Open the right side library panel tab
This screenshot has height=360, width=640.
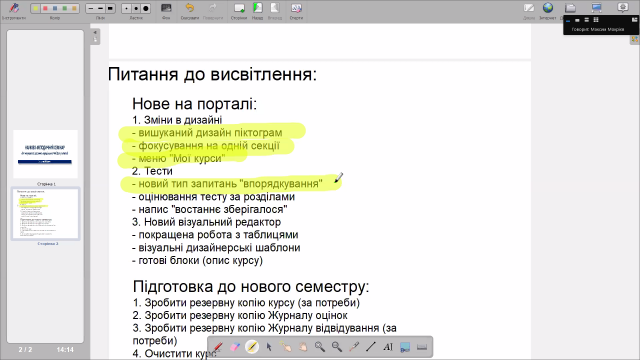click(x=635, y=40)
